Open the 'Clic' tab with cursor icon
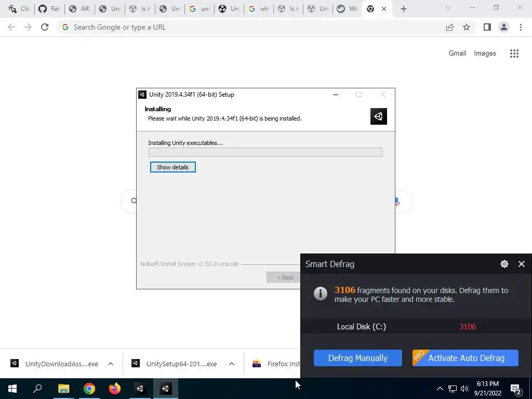 19,9
